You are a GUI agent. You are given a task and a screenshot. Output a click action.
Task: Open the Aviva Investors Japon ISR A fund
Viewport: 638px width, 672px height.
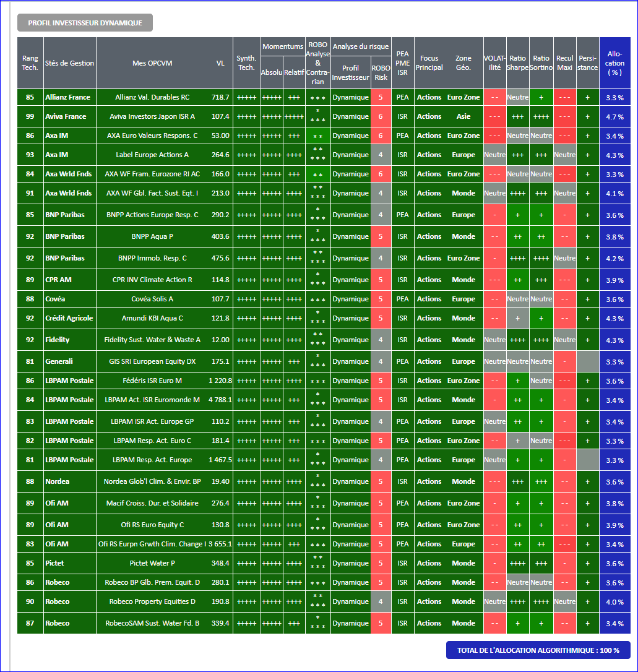[x=152, y=116]
